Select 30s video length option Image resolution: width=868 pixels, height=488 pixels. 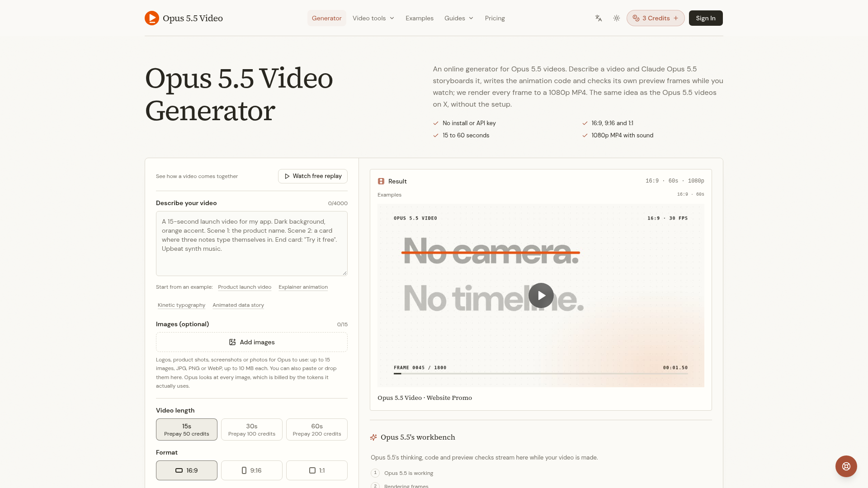point(252,429)
